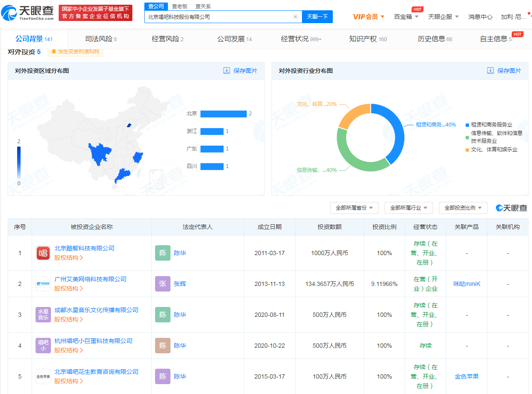Click the 水星音乐 company logo
The height and width of the screenshot is (394, 532).
43,315
